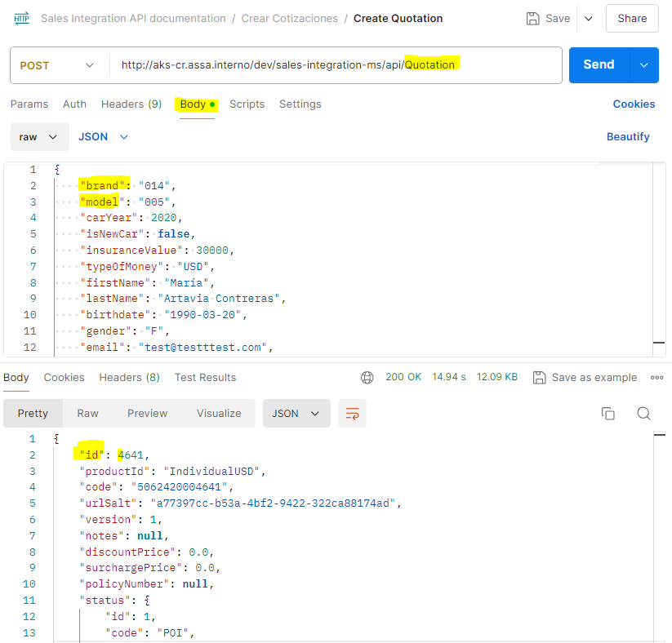
Task: Click the response id value 4641
Action: pyautogui.click(x=131, y=455)
